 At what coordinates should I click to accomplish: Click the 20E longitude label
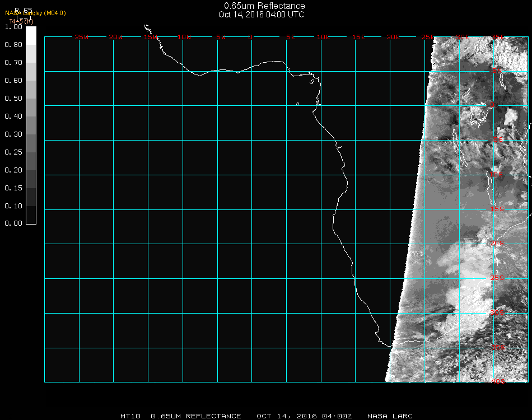[393, 37]
